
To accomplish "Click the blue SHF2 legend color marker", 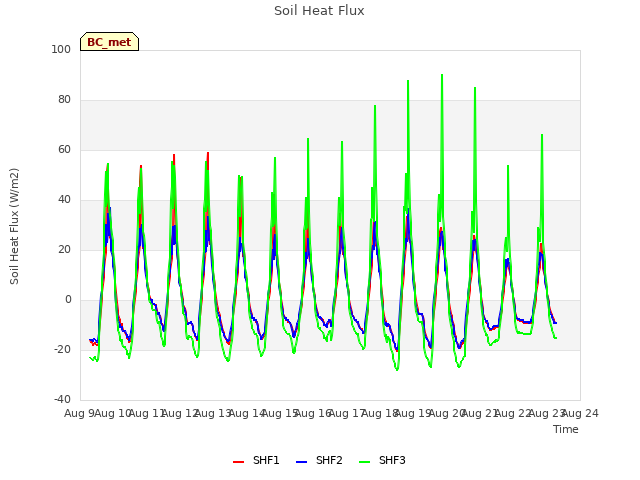I will [x=301, y=462].
